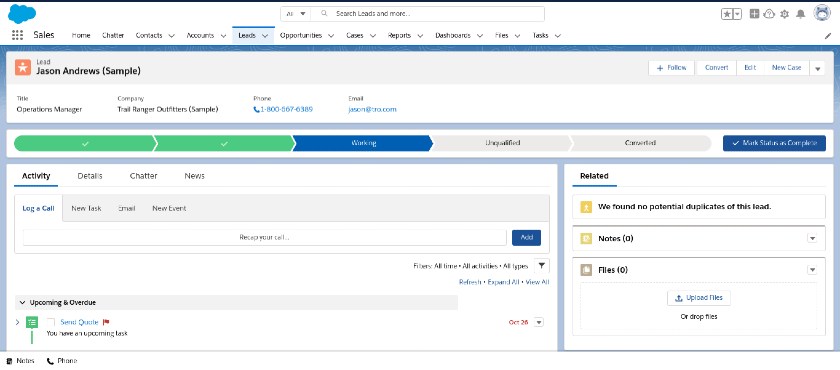
Task: Switch to the record Chatter tab
Action: click(144, 176)
